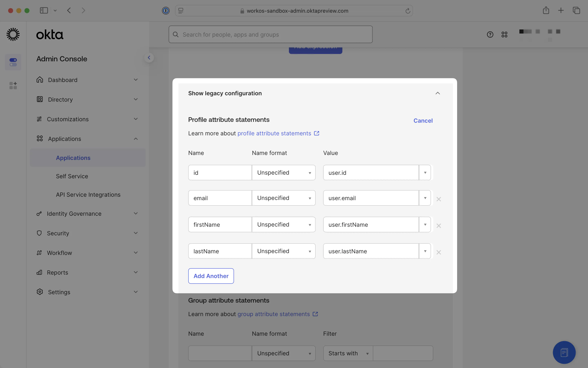This screenshot has width=588, height=368.
Task: Click the Okta sunburst logo icon
Action: click(13, 34)
